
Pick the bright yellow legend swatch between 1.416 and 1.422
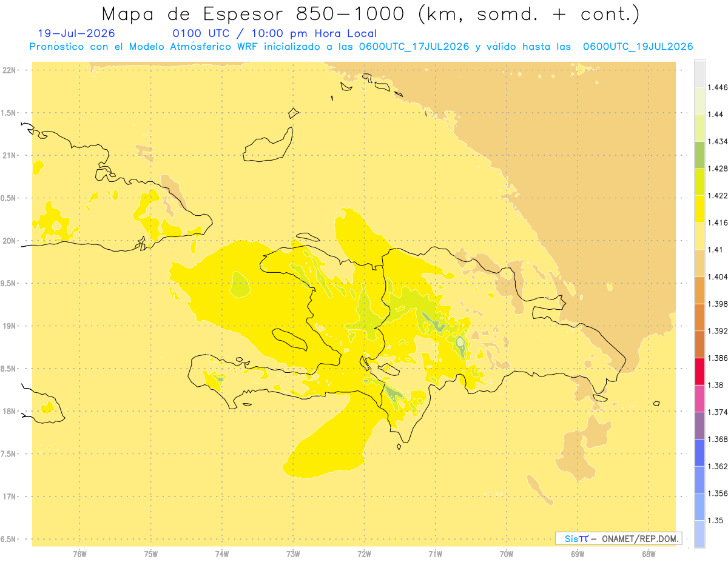699,209
